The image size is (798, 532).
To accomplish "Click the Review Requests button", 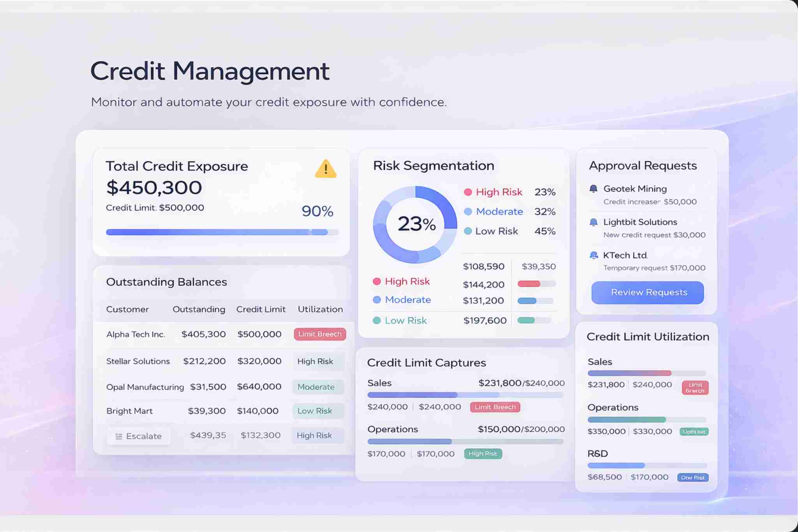I will 646,292.
